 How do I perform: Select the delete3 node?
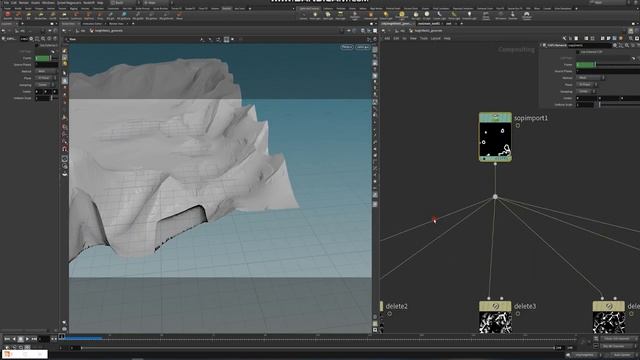pos(495,317)
